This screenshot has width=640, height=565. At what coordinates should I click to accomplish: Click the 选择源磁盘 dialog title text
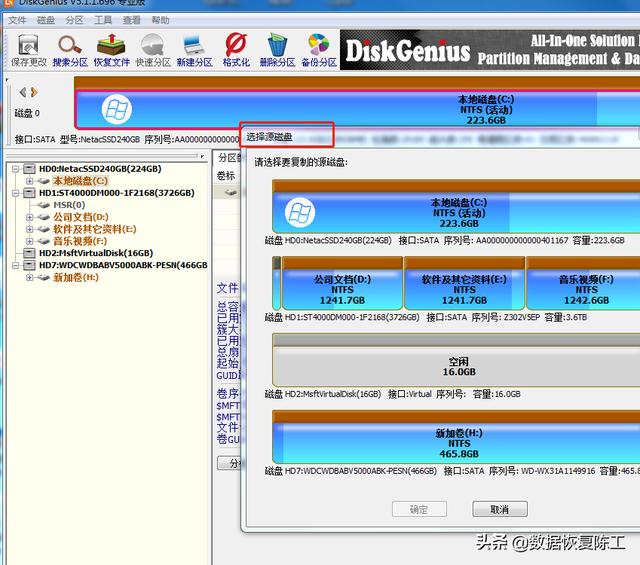(269, 137)
